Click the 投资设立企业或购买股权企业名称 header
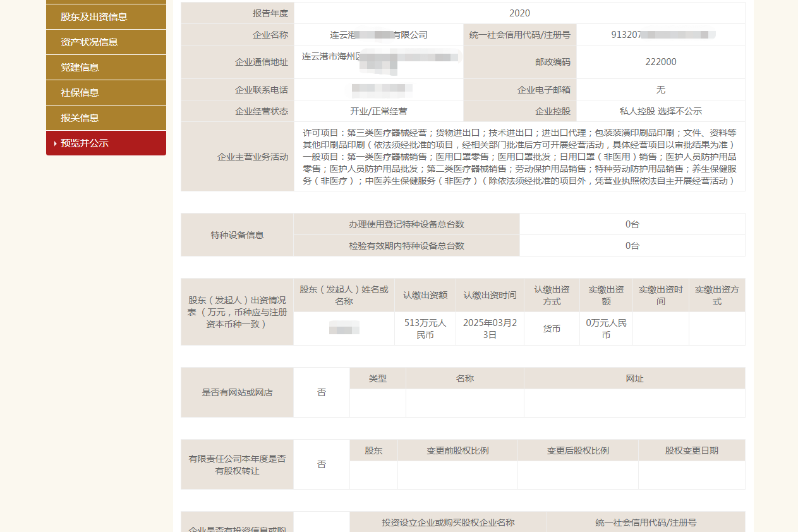 point(448,522)
